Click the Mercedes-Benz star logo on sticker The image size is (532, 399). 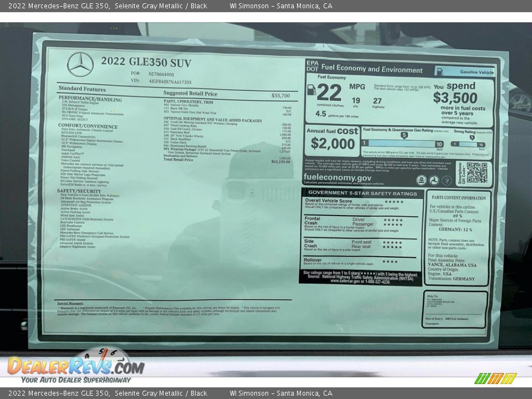point(80,64)
